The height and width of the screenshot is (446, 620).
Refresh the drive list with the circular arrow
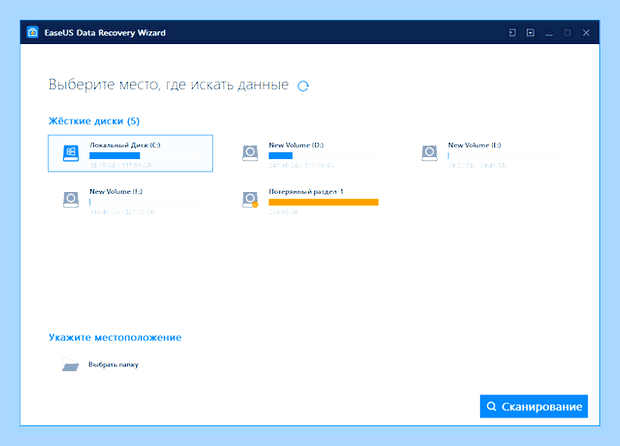tap(303, 86)
